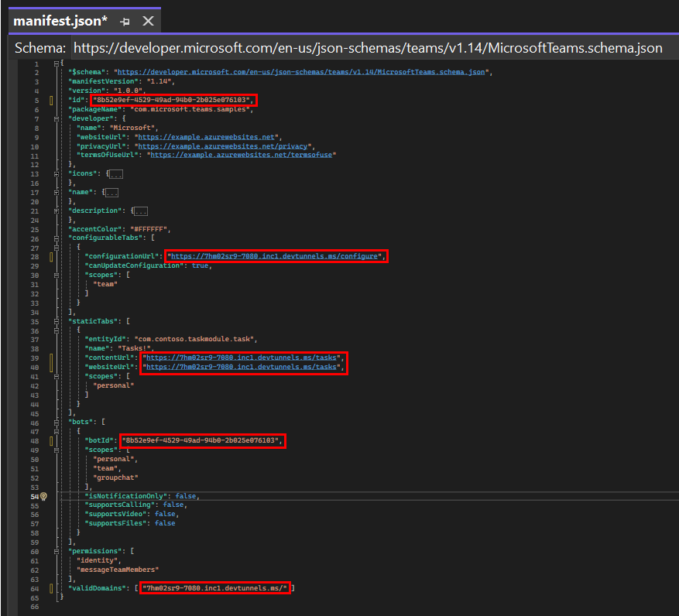Click the "personal" scope on line 42
Viewport: 679px width, 616px height.
pos(114,385)
